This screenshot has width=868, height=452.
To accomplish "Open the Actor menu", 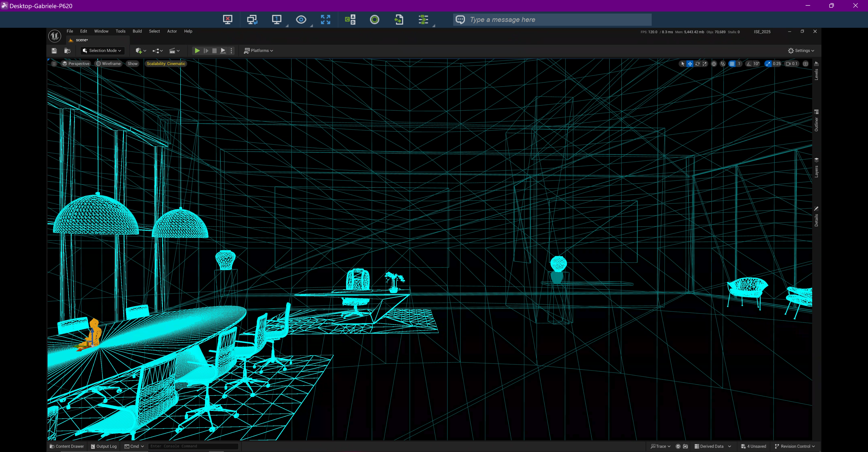I will pos(172,31).
